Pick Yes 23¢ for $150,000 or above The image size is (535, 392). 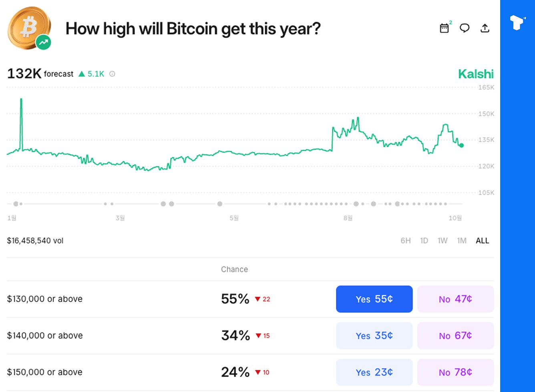(x=374, y=372)
